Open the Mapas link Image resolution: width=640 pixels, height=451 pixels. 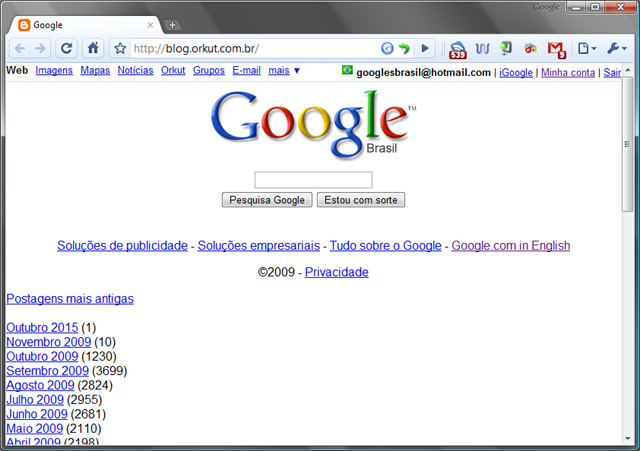pyautogui.click(x=95, y=71)
